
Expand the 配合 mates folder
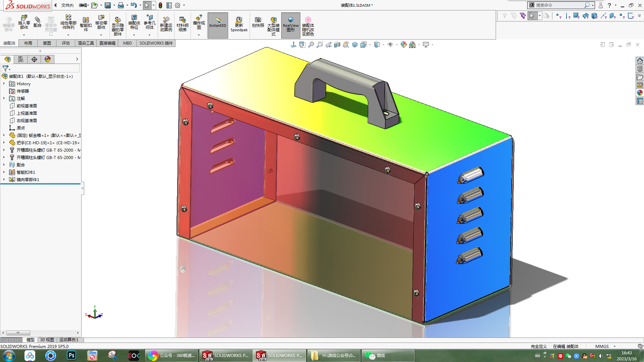coord(4,165)
